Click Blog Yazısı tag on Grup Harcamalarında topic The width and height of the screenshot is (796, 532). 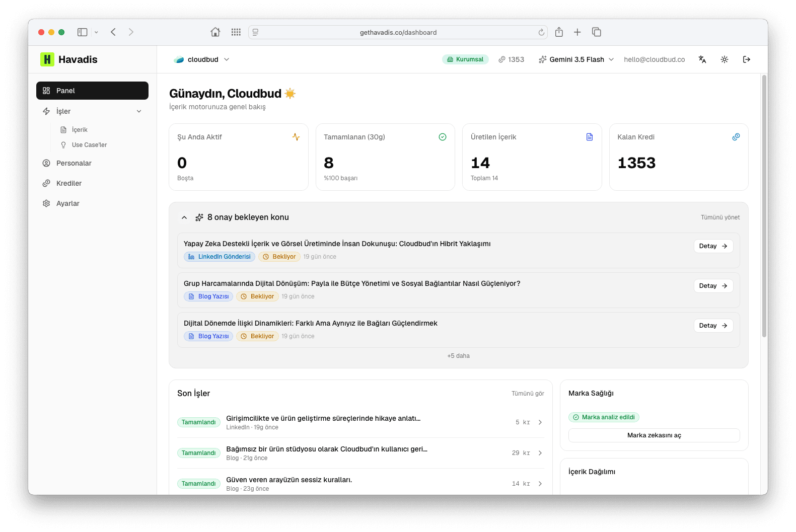[x=208, y=296]
